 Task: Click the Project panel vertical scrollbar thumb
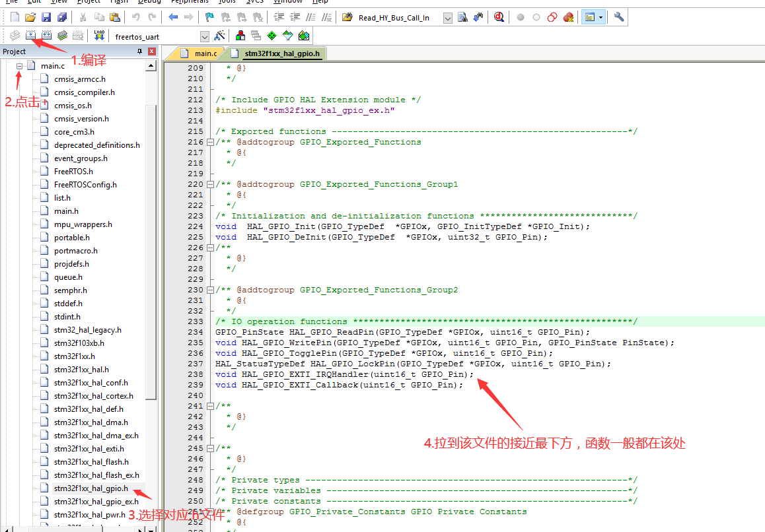point(151,251)
